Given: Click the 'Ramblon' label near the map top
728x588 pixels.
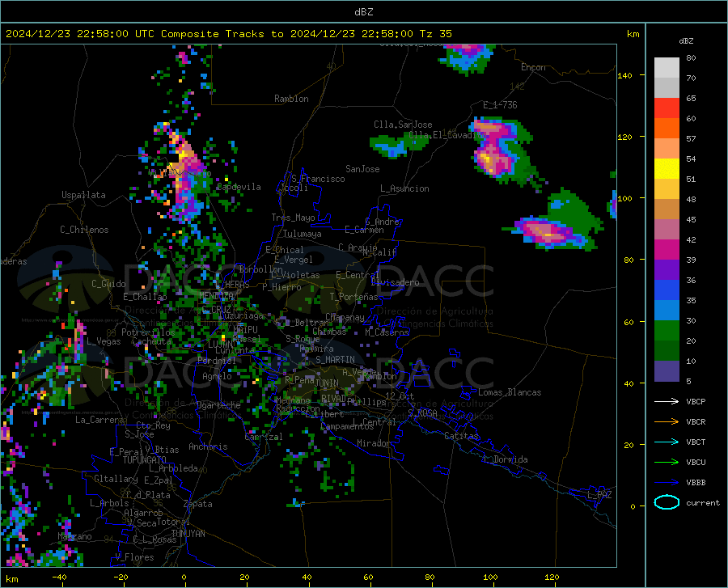Looking at the screenshot, I should click(291, 99).
